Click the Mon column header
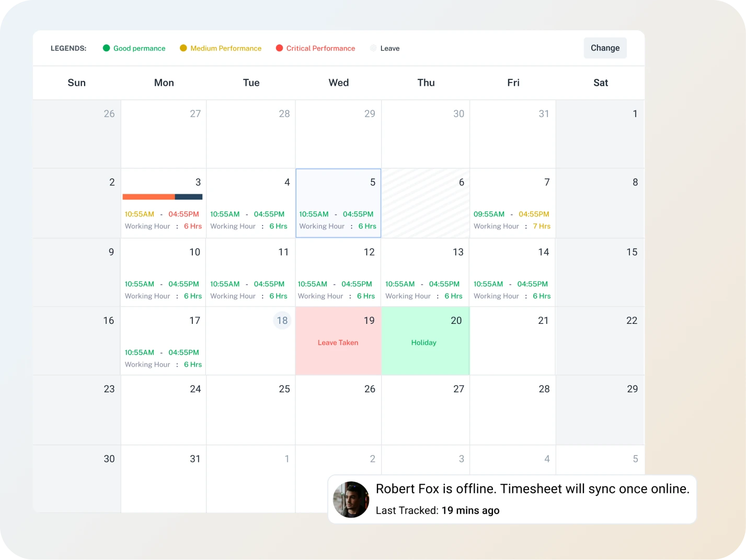 click(x=164, y=83)
